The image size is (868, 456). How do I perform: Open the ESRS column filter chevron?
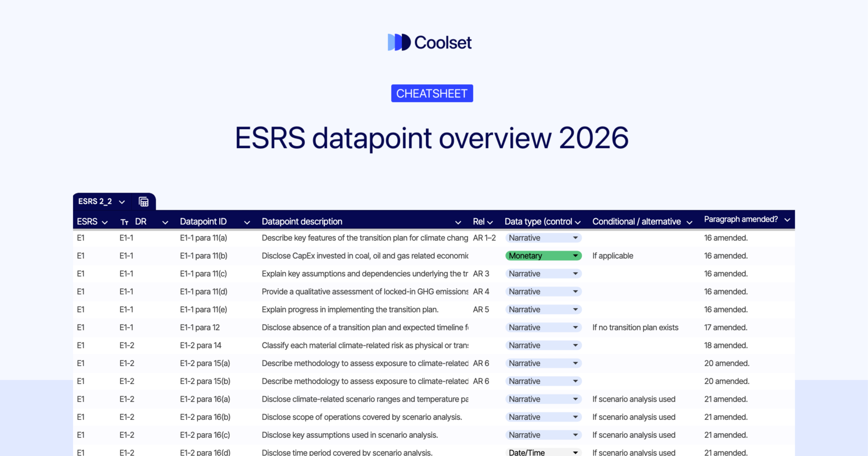(105, 222)
